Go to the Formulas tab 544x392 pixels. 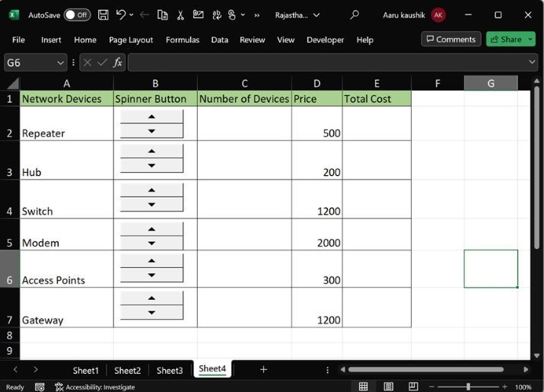tap(183, 40)
